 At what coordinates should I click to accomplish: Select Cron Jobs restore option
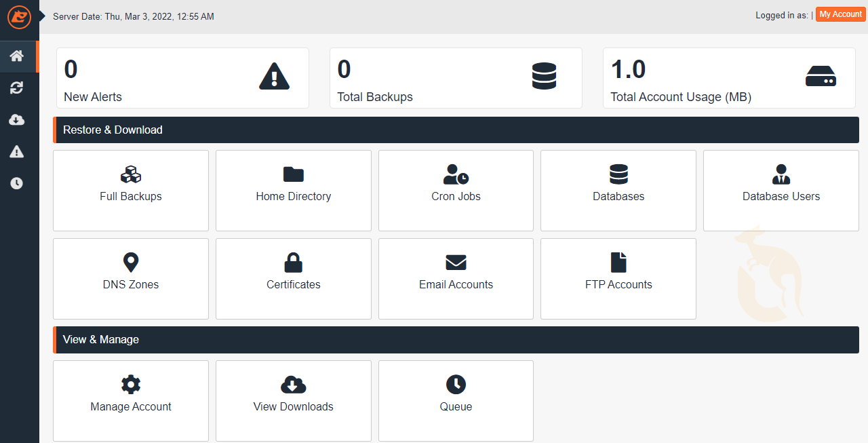pos(456,191)
